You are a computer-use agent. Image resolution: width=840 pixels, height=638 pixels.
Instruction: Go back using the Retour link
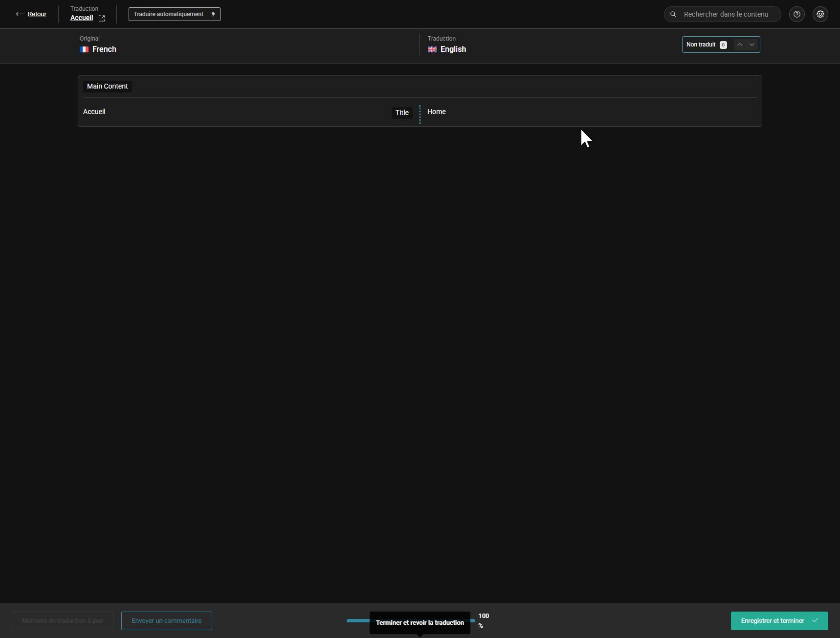pyautogui.click(x=37, y=14)
